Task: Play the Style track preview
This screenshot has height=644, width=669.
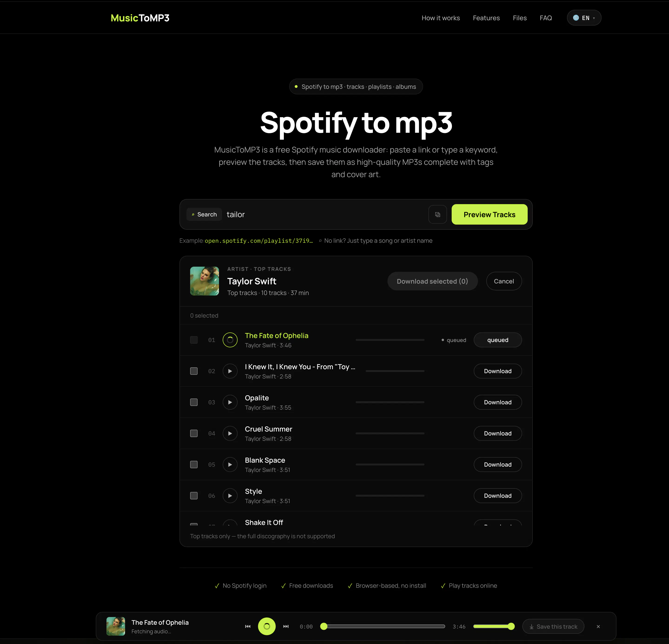Action: (x=230, y=495)
